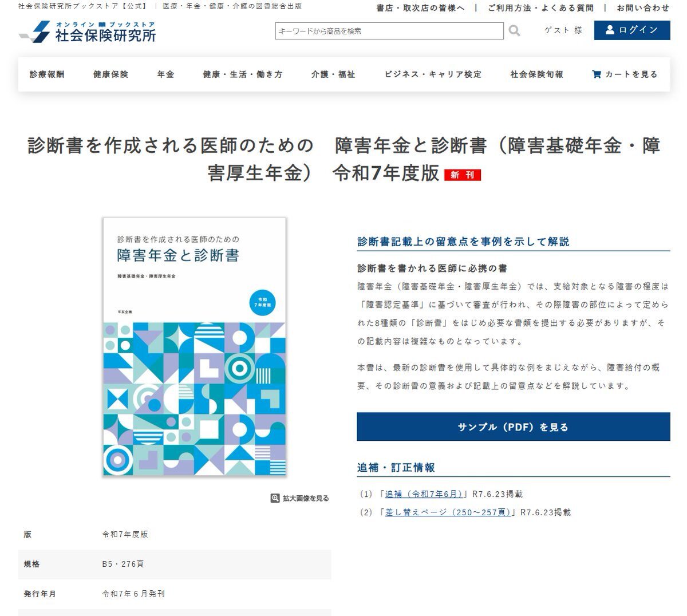
Task: Open 差し替えページ（250～257頁） link
Action: [448, 512]
